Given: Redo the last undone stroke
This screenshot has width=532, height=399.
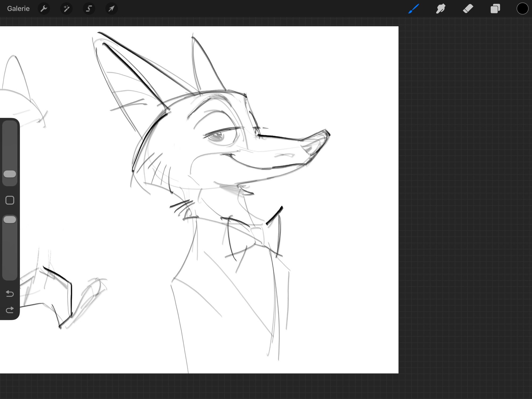Looking at the screenshot, I should click(10, 310).
